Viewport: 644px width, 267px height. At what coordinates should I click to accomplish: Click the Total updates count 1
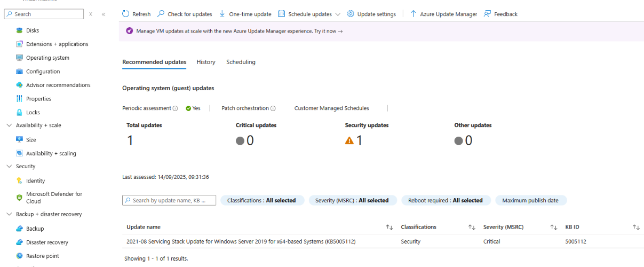coord(130,140)
